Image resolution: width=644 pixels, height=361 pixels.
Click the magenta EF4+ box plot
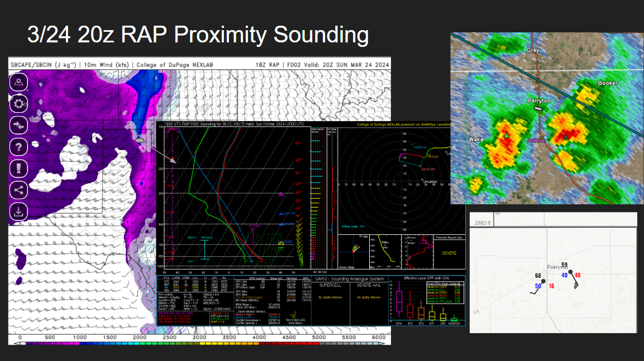click(399, 302)
